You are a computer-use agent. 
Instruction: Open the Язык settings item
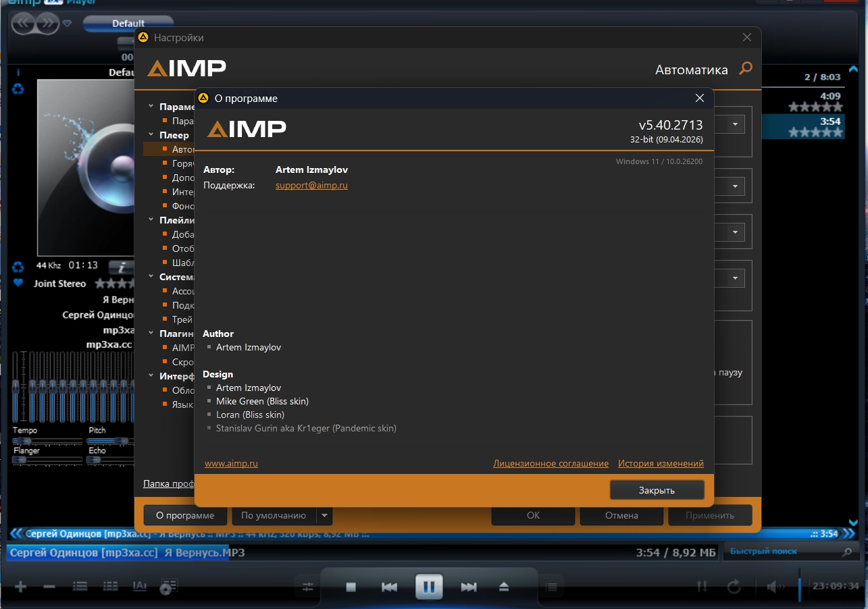pyautogui.click(x=183, y=404)
